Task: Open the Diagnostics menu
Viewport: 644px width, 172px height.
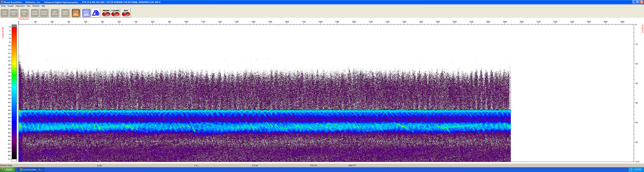Action: (x=20, y=6)
